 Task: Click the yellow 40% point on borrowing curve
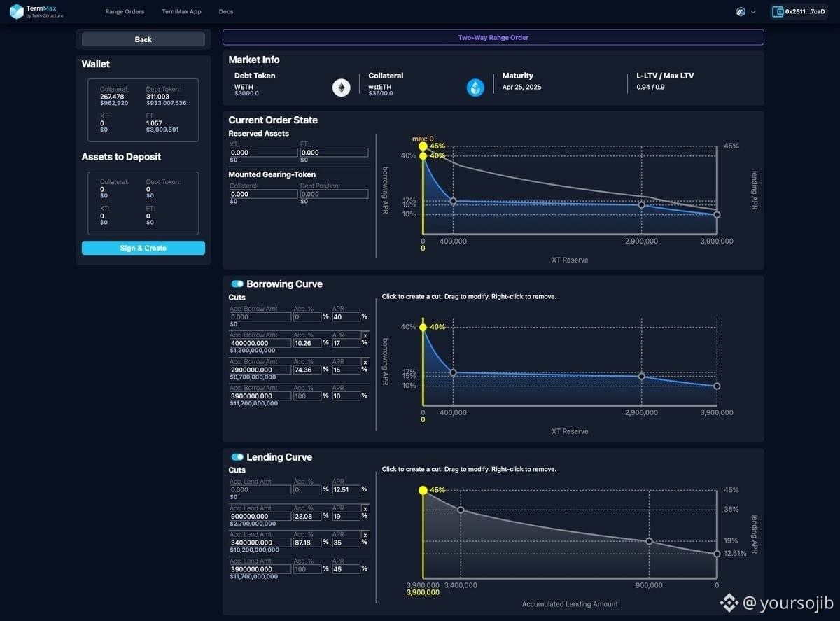pos(423,327)
